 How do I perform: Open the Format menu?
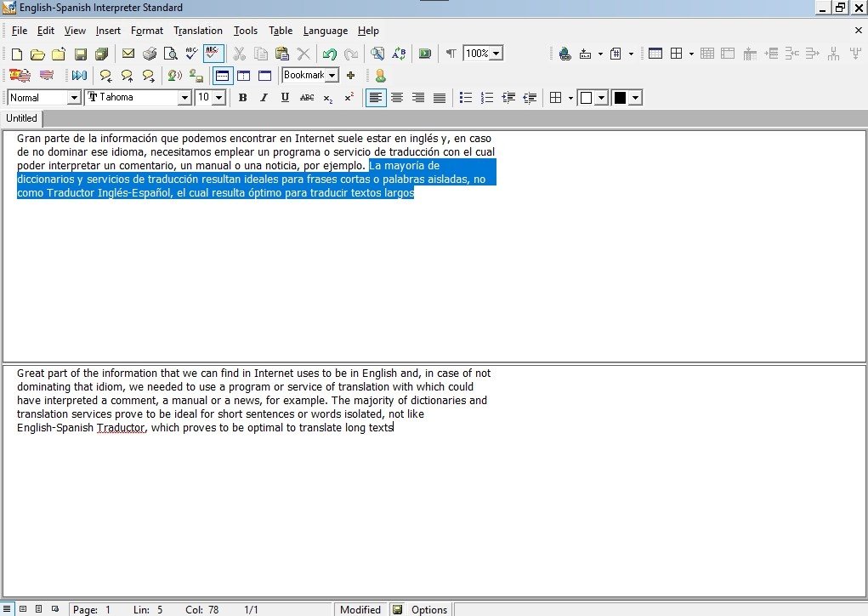(147, 31)
